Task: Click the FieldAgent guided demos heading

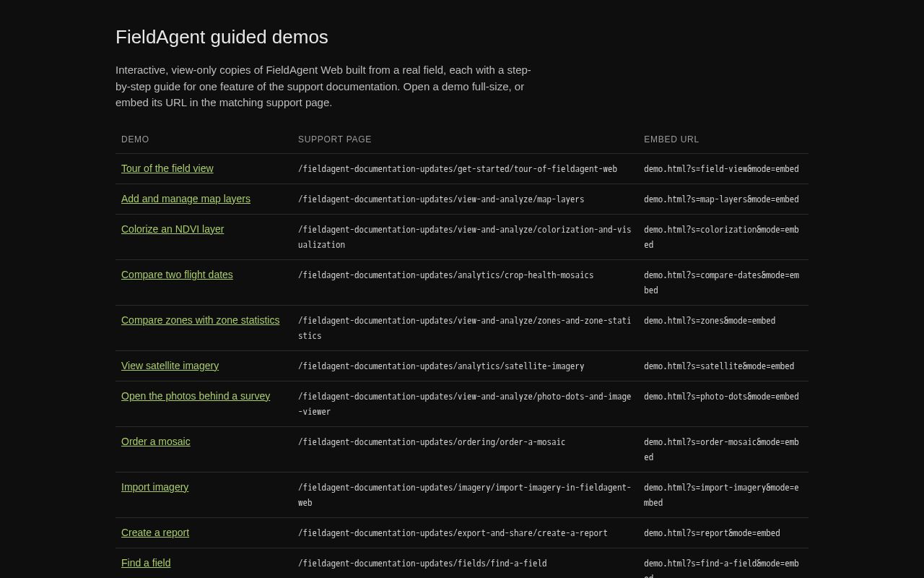Action: pos(222,37)
